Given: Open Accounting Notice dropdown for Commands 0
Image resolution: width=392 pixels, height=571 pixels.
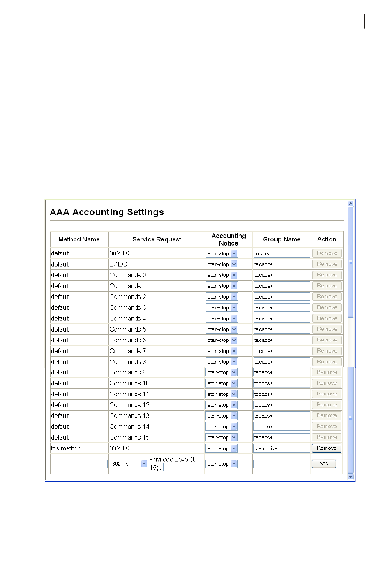Looking at the screenshot, I should click(222, 275).
